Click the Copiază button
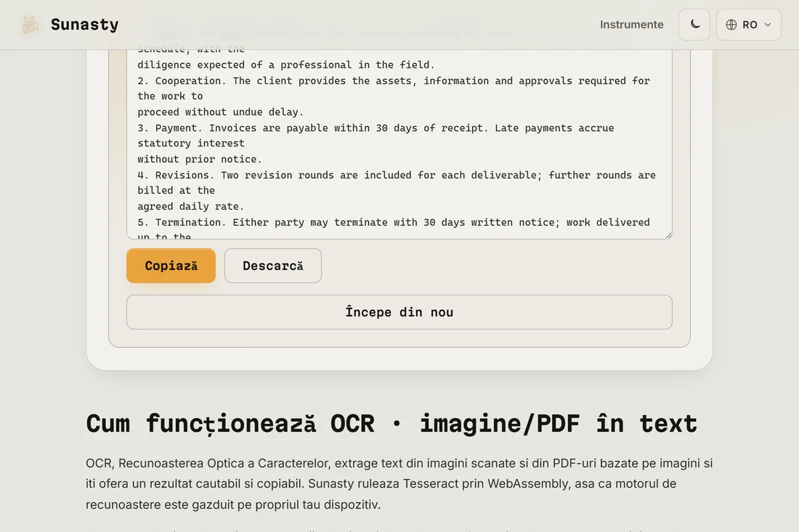Image resolution: width=799 pixels, height=532 pixels. (171, 266)
